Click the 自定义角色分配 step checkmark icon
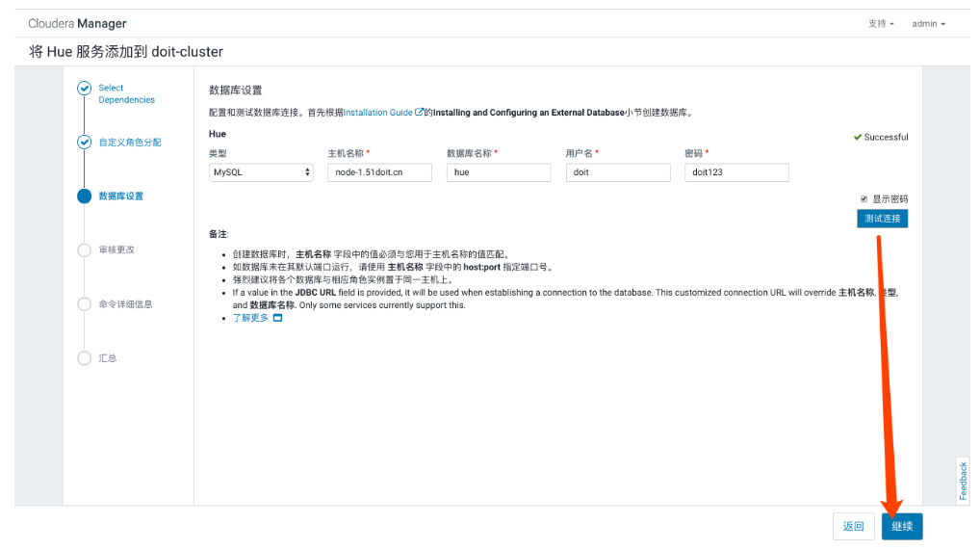The height and width of the screenshot is (550, 980). (x=85, y=142)
